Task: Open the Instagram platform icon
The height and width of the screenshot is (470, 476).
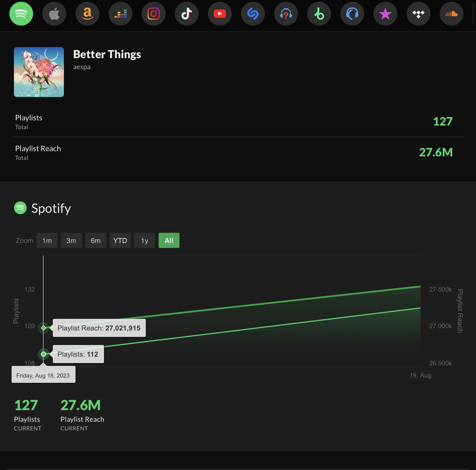Action: 154,14
